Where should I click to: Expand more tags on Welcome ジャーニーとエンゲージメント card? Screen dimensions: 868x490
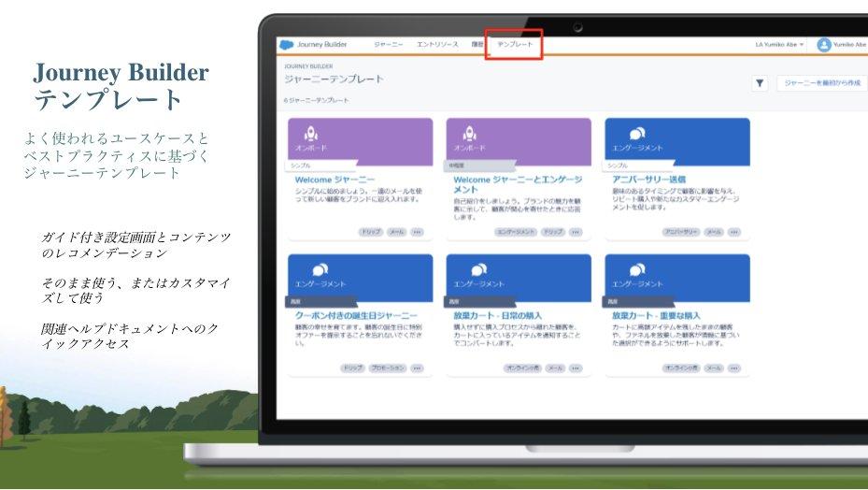coord(576,232)
